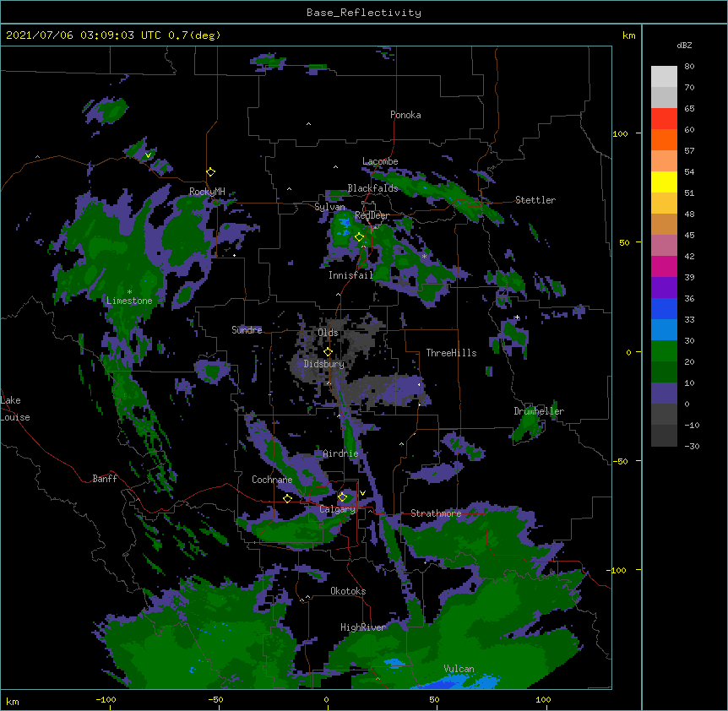
Task: Click the white plus marker west of Drumheller
Action: click(x=517, y=318)
